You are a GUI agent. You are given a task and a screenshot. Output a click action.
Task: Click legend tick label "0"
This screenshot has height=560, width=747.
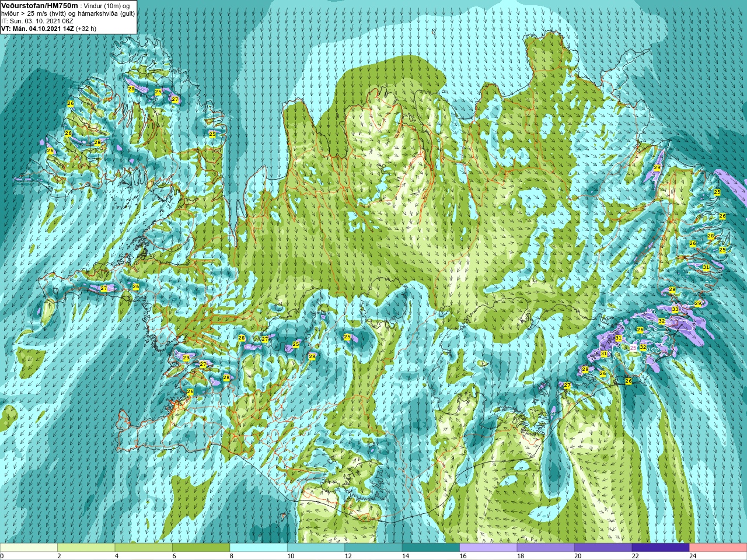(2, 556)
